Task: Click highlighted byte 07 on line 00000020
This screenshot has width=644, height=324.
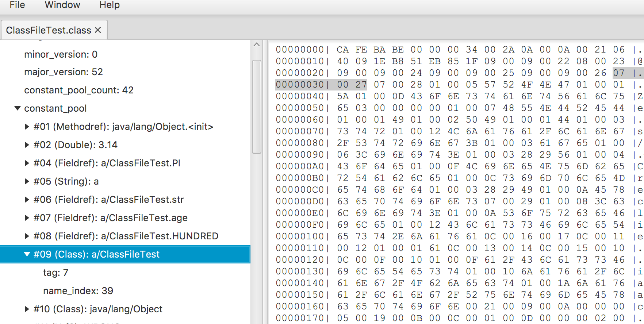Action: coord(619,73)
